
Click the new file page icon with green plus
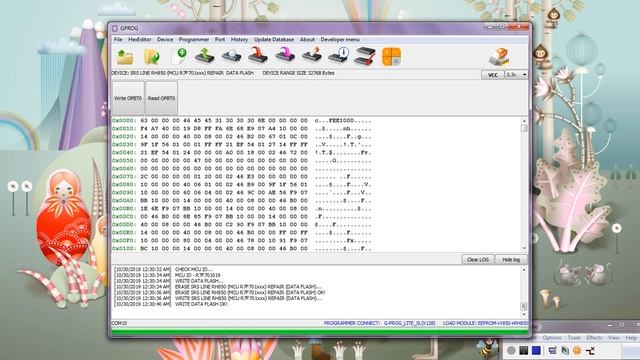click(178, 56)
